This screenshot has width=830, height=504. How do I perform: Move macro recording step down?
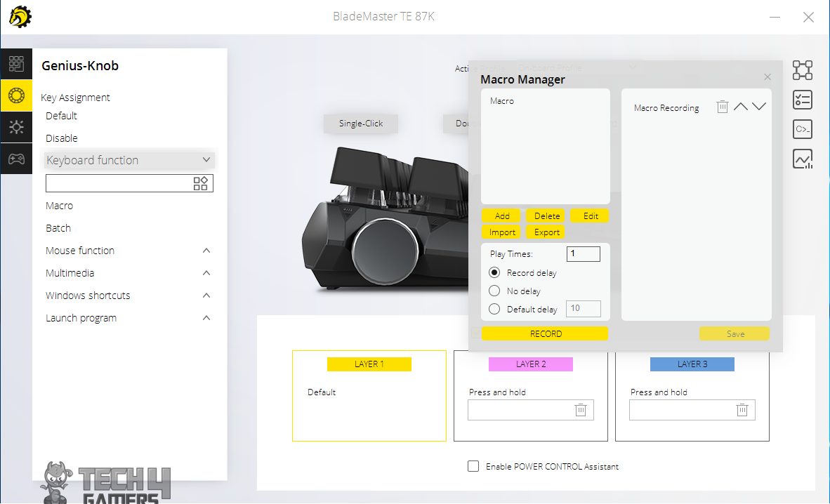[x=759, y=107]
